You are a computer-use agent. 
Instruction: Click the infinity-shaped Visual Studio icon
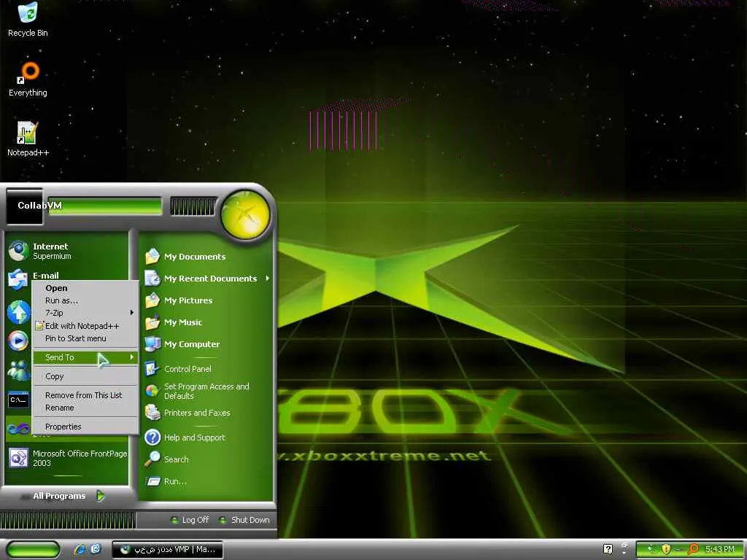pos(18,429)
